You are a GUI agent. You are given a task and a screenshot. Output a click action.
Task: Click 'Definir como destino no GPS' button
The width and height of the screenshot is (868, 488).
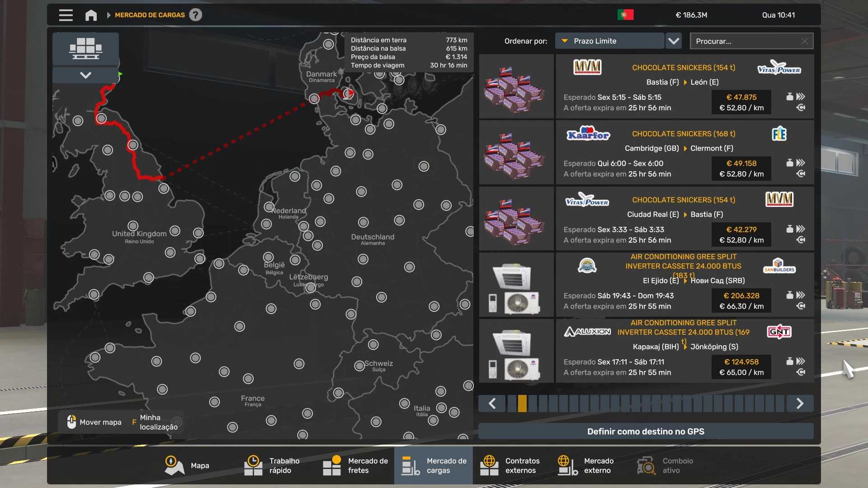click(x=646, y=432)
